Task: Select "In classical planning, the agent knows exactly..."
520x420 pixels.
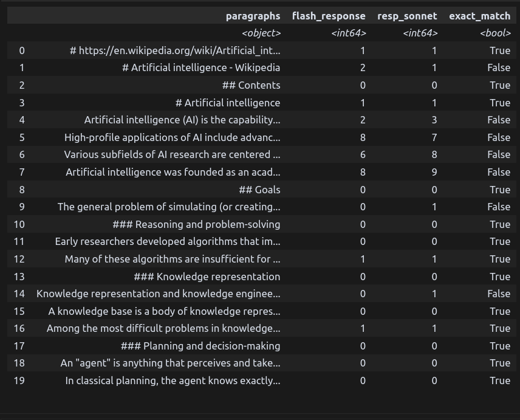Action: pyautogui.click(x=173, y=380)
